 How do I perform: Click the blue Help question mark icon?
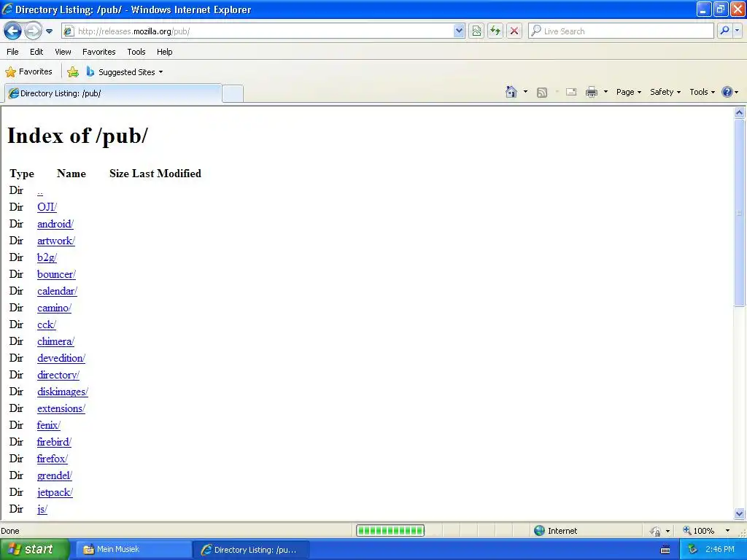pos(727,92)
